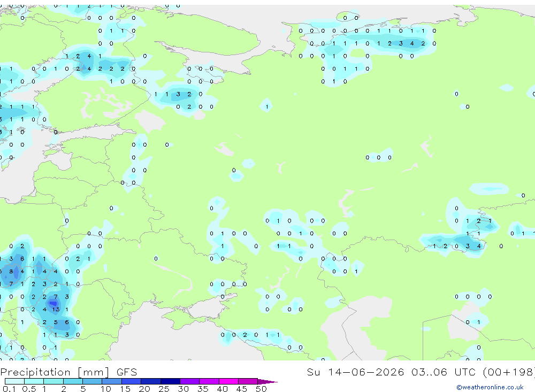535x392 pixels.
Task: Click the '35' legend scale label
Action: coord(203,389)
